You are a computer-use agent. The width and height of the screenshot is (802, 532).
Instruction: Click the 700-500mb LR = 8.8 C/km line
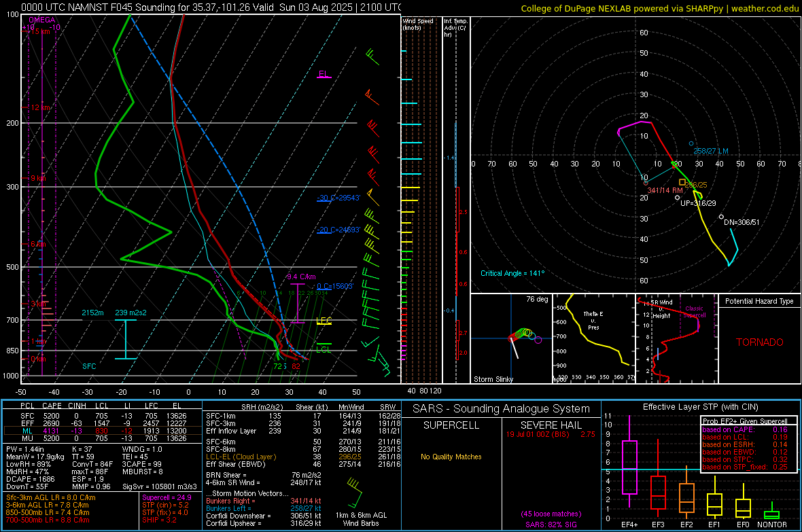pyautogui.click(x=48, y=520)
